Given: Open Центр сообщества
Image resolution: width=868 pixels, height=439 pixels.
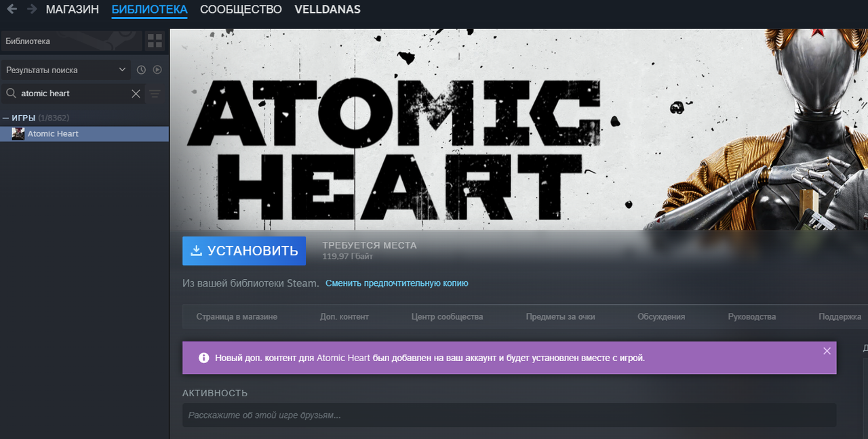Looking at the screenshot, I should click(447, 316).
